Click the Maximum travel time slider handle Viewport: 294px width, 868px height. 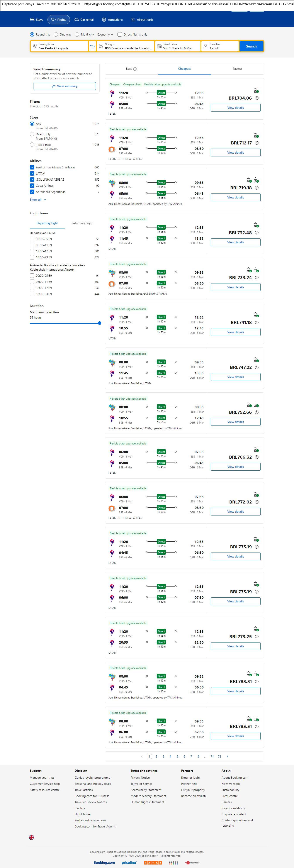tap(99, 323)
